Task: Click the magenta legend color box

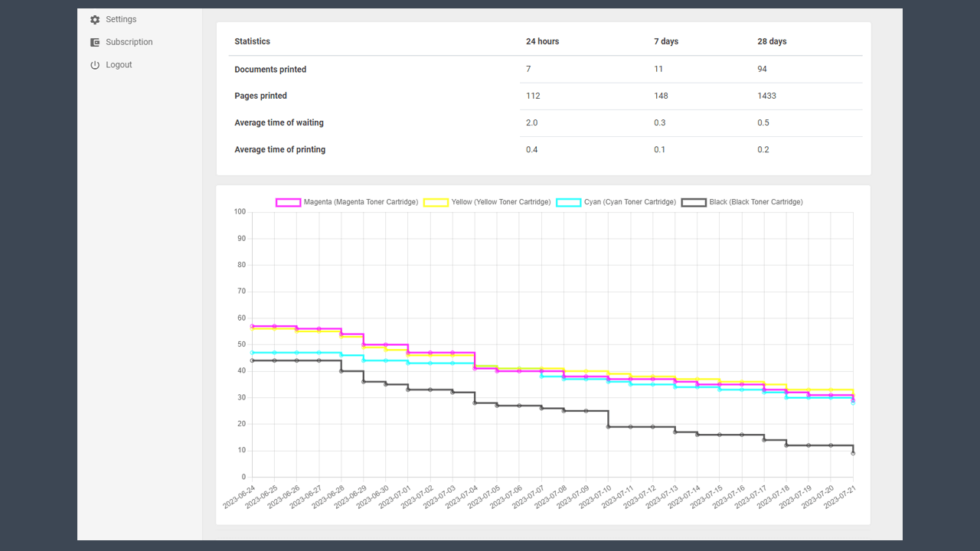Action: click(x=288, y=202)
